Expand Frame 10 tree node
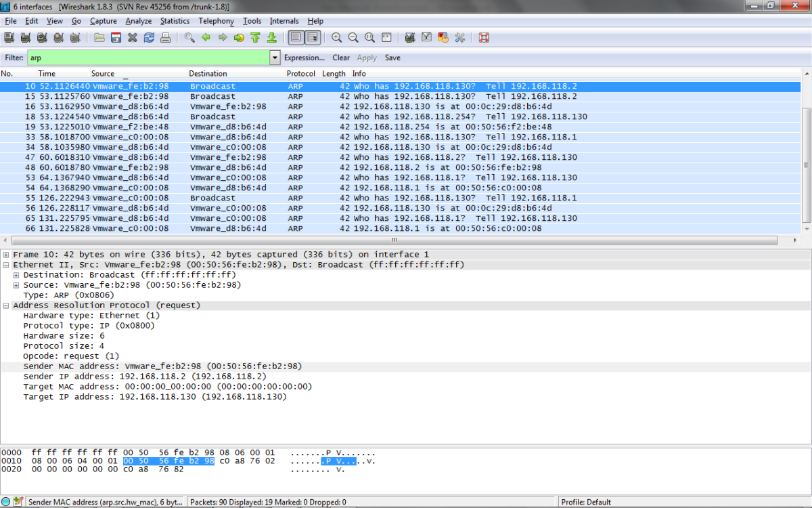Viewport: 812px width, 508px height. click(x=6, y=255)
